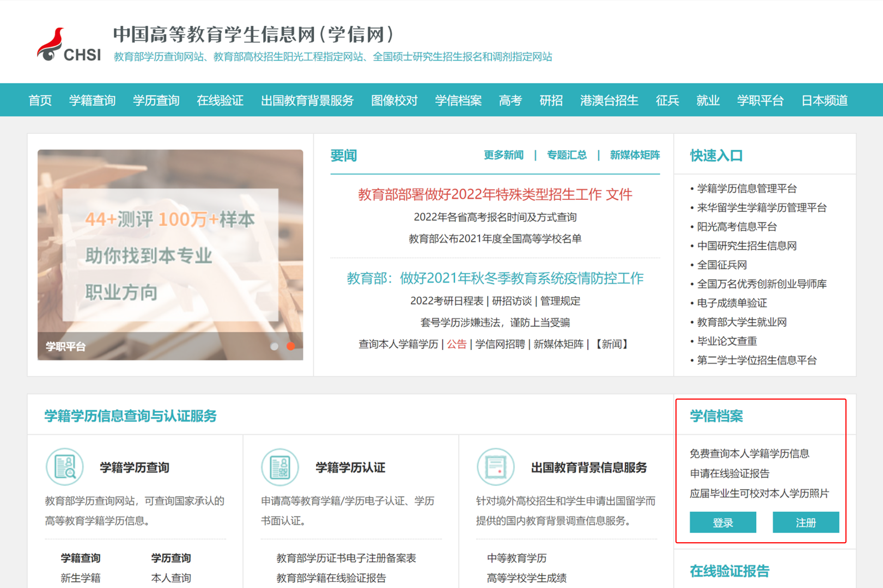Open 阳光高考信息平台 quick link
The image size is (883, 588).
737,226
